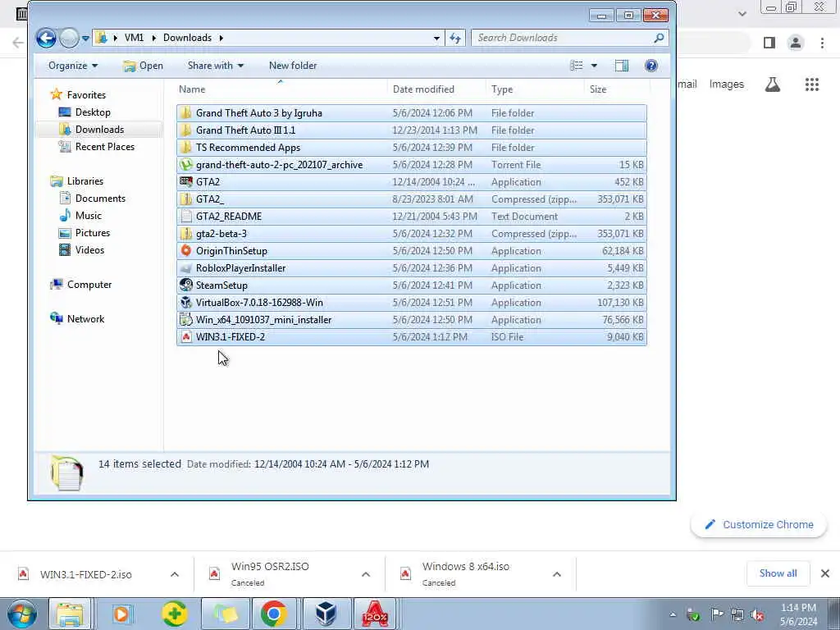Click the Grand Theft Auto 3 by Igruha folder icon
The height and width of the screenshot is (630, 840).
coord(186,112)
